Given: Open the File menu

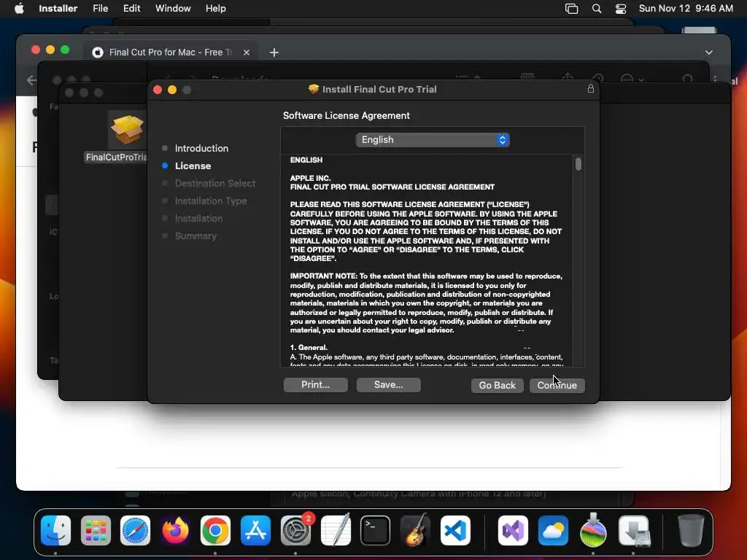Looking at the screenshot, I should 100,8.
